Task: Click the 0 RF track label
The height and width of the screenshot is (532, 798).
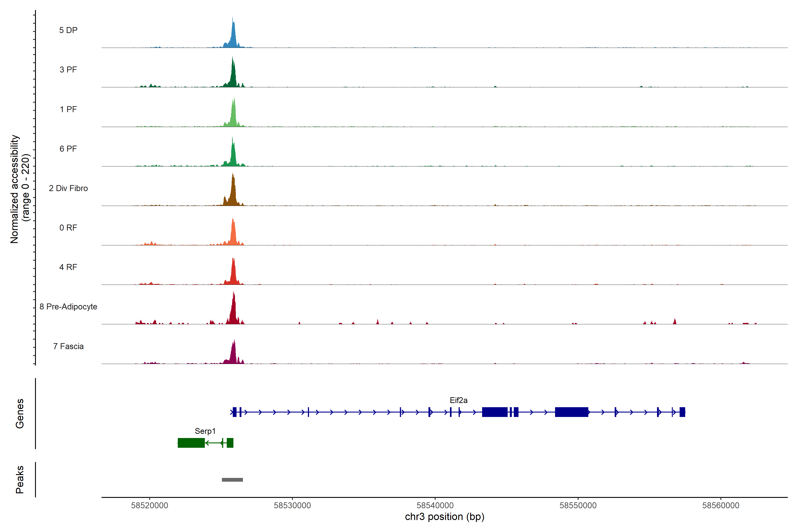Action: tap(68, 228)
